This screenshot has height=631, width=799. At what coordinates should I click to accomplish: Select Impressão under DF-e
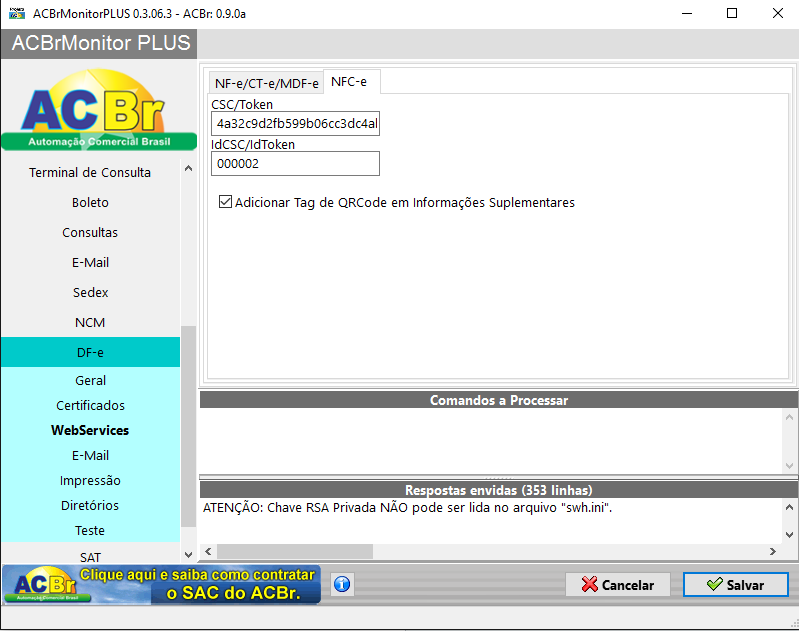pyautogui.click(x=90, y=480)
